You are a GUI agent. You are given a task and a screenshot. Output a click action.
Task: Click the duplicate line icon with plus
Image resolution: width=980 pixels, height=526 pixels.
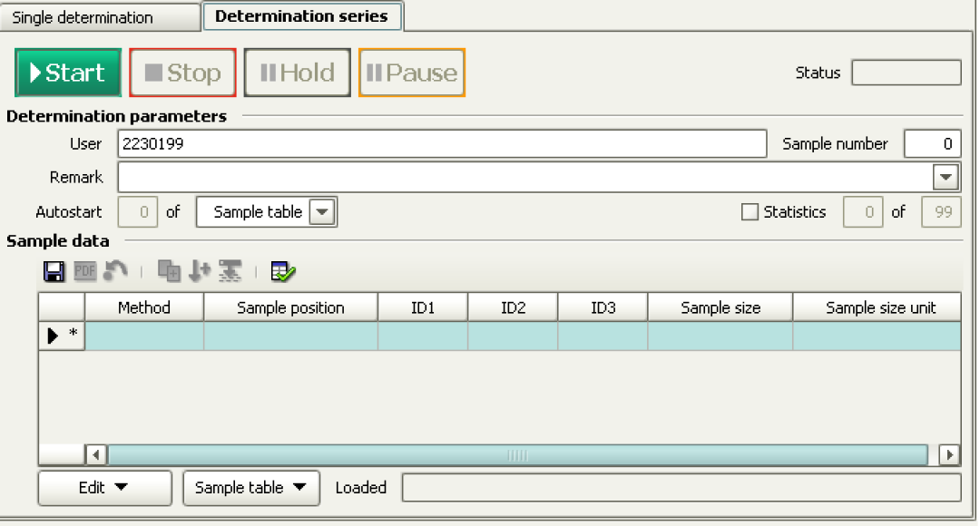[169, 271]
